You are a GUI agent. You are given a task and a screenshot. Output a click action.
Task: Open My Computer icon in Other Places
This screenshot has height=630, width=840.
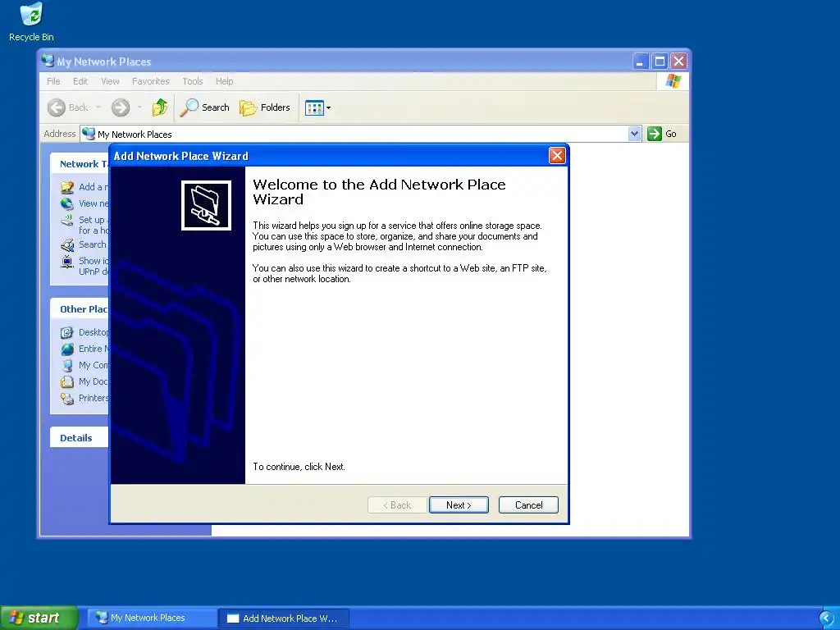(67, 365)
